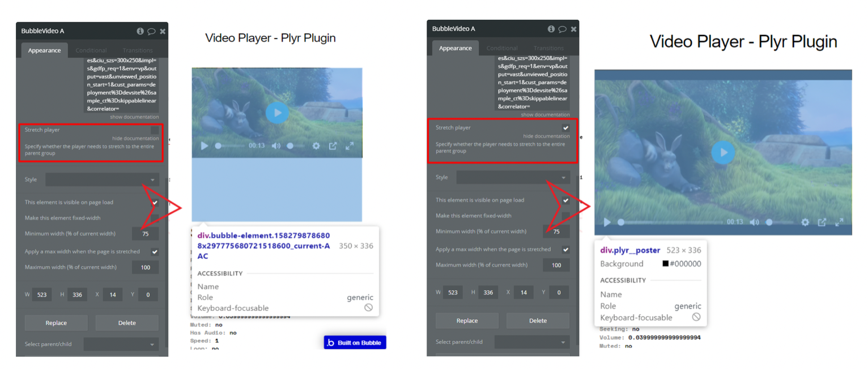The width and height of the screenshot is (868, 369).
Task: Open the info icon in right BubbleVideo panel
Action: [x=551, y=29]
